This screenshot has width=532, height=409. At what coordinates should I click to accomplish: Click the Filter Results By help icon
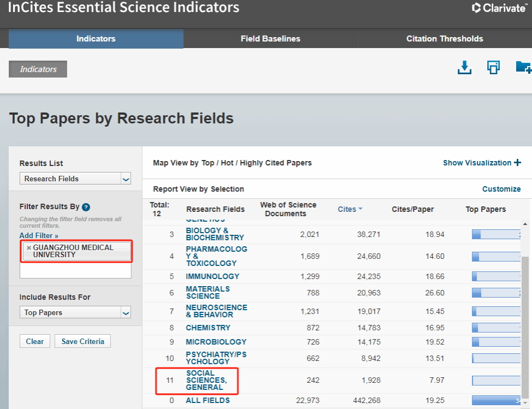click(x=86, y=207)
